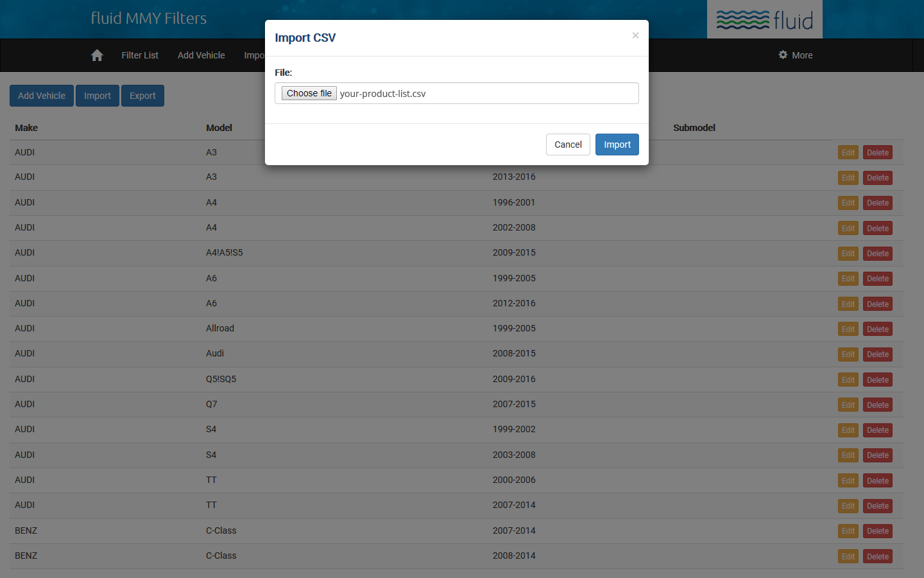Screen dimensions: 924x578
Task: Click the Import button above the table
Action: 98,96
